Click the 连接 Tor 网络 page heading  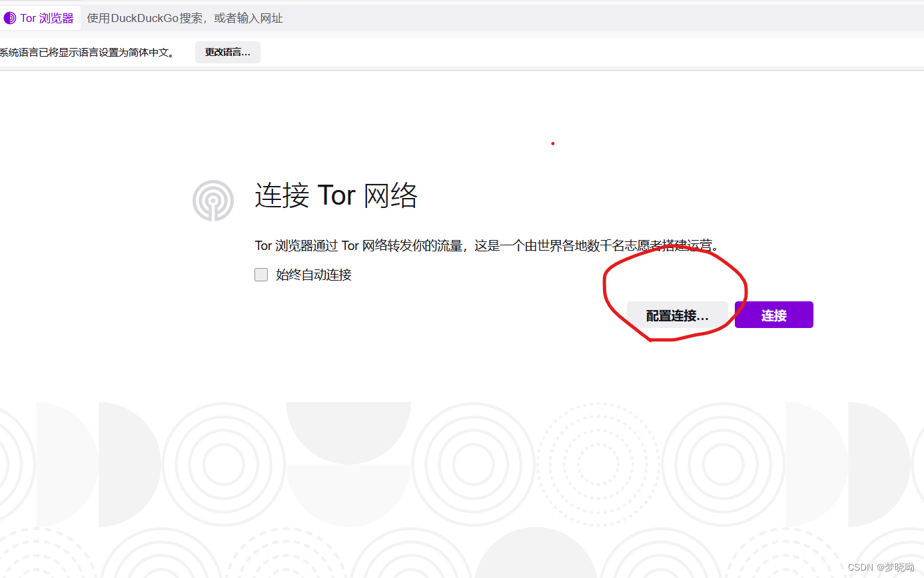(x=336, y=195)
